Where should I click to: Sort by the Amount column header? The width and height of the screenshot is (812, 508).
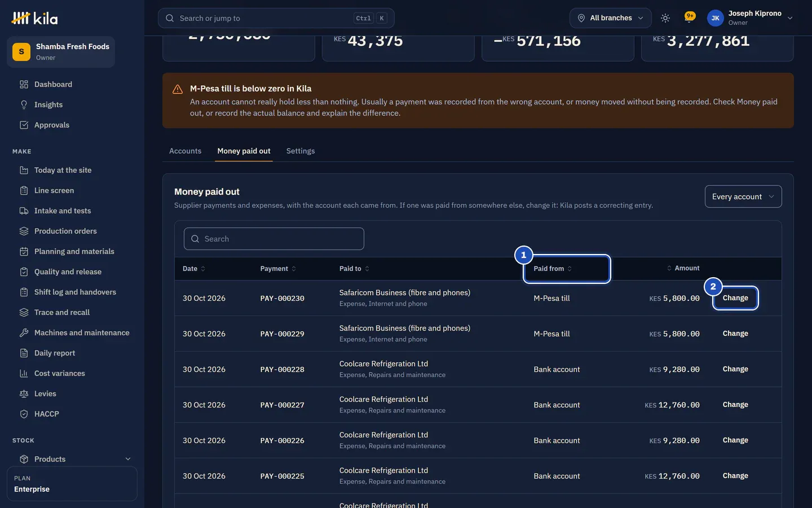point(683,268)
